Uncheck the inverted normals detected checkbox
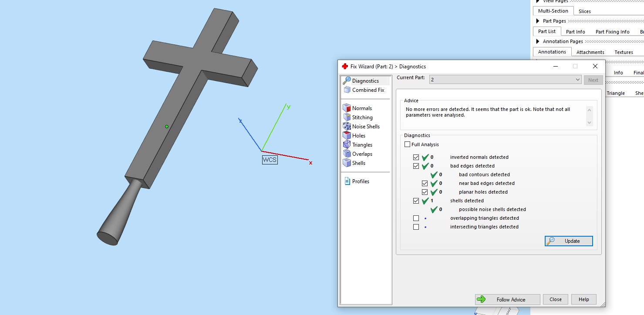Screen dimensions: 644x315 tap(416, 157)
